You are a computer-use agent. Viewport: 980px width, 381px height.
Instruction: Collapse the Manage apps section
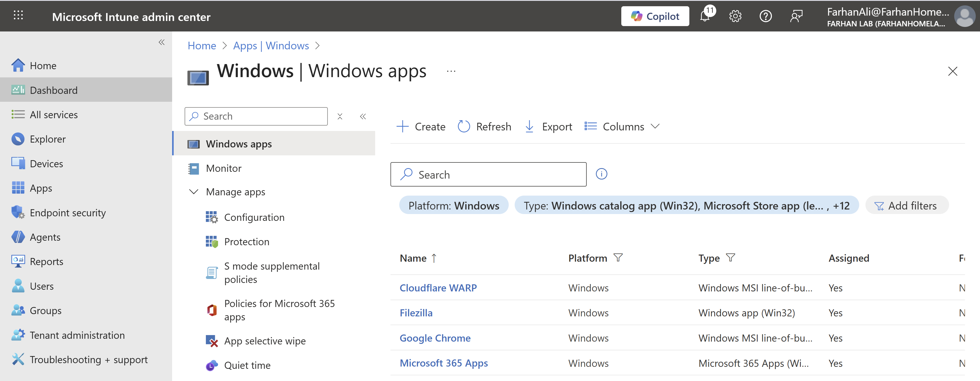tap(194, 192)
